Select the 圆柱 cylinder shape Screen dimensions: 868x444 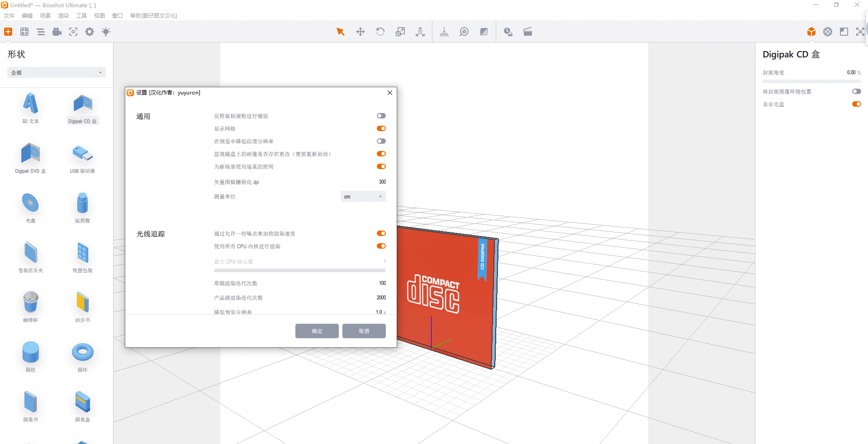tap(30, 357)
